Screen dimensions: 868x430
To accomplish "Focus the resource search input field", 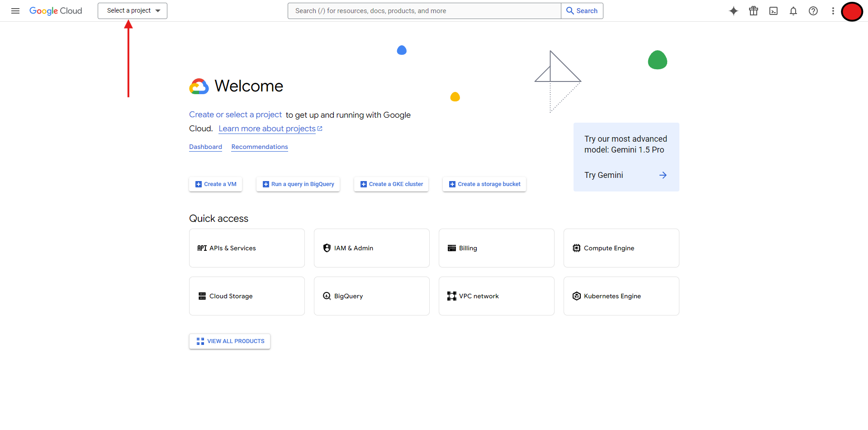I will (x=424, y=11).
